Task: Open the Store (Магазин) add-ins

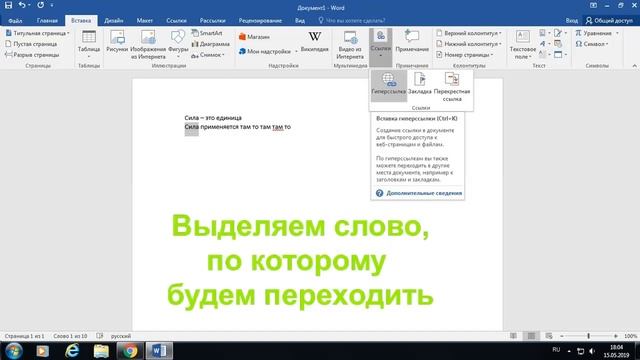Action: pyautogui.click(x=254, y=37)
